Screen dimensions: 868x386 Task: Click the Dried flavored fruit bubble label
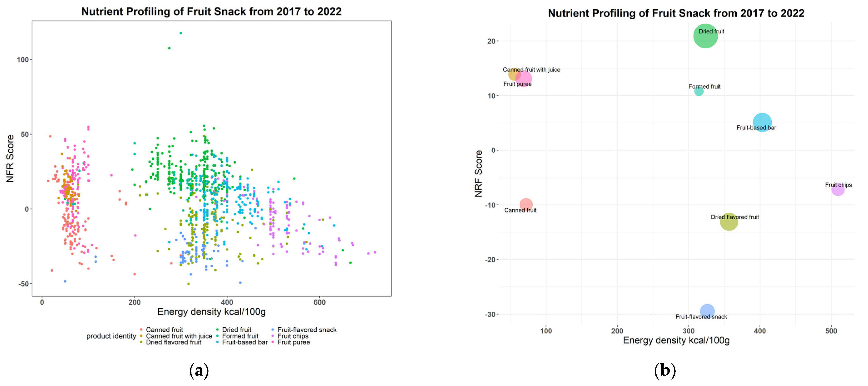click(734, 217)
